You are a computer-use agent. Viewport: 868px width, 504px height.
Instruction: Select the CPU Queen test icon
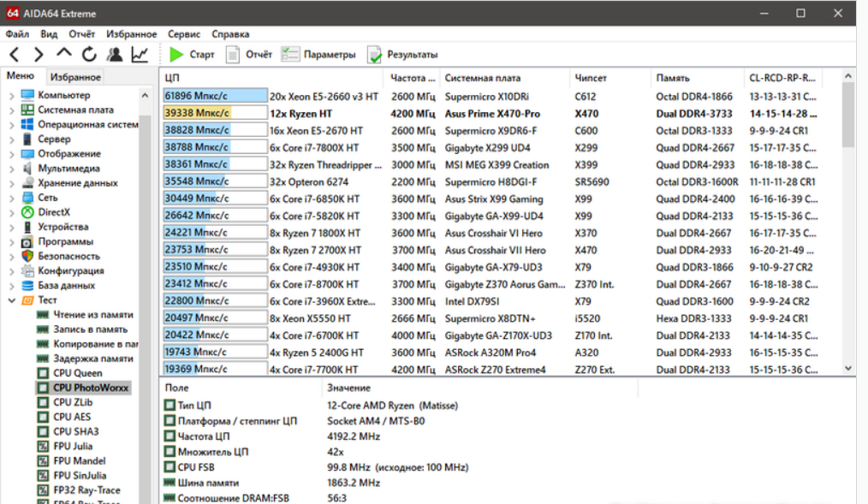43,373
